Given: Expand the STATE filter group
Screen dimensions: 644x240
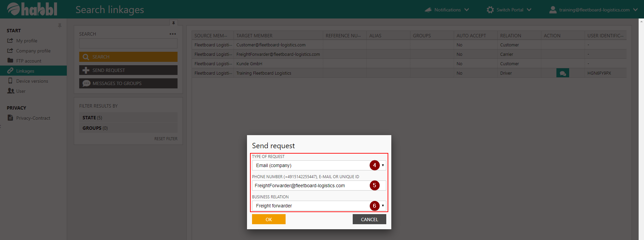Looking at the screenshot, I should (128, 118).
